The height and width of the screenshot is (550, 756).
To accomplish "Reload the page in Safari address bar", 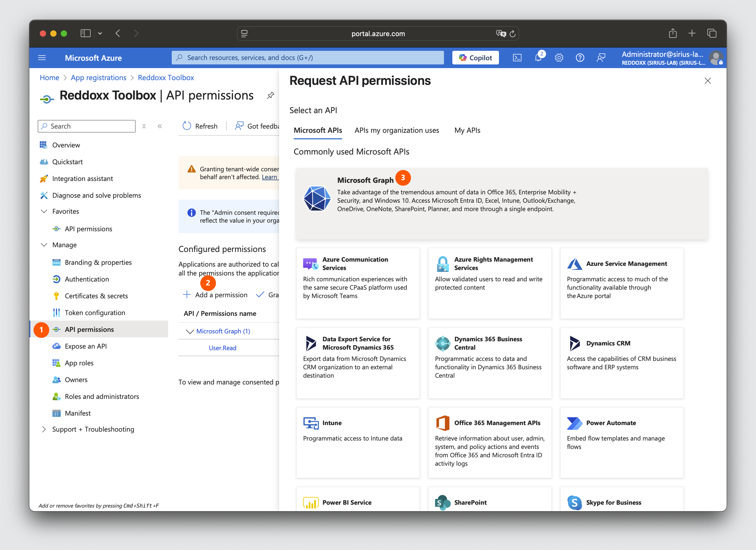I will click(513, 34).
